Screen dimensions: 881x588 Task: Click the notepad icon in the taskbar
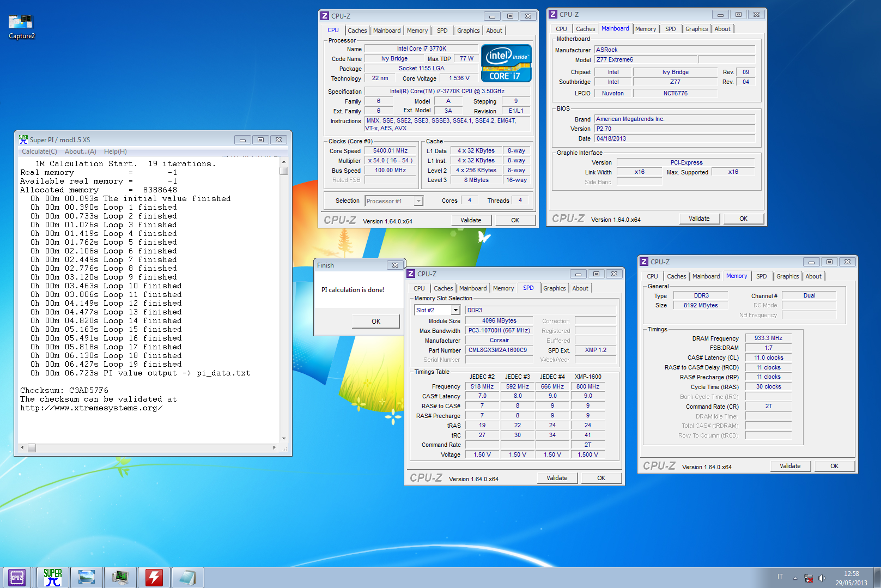187,577
